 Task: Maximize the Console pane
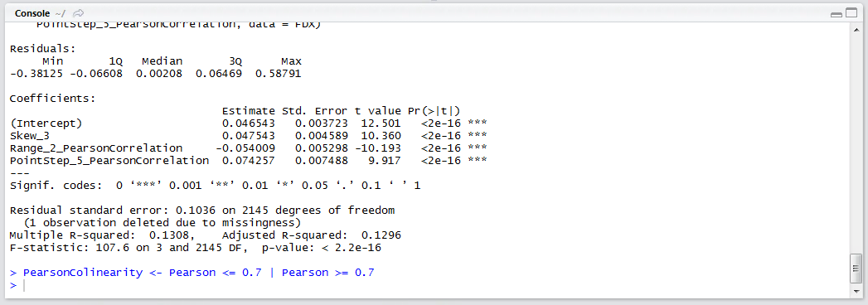pos(851,13)
